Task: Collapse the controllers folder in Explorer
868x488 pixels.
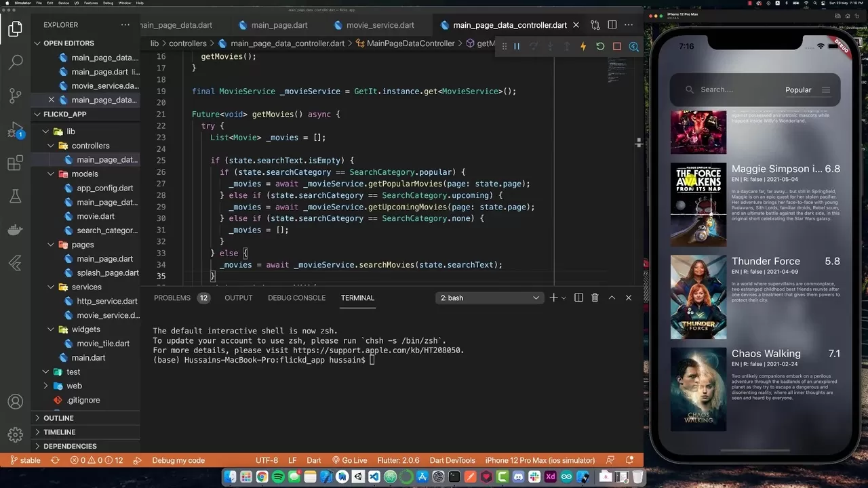Action: tap(51, 146)
